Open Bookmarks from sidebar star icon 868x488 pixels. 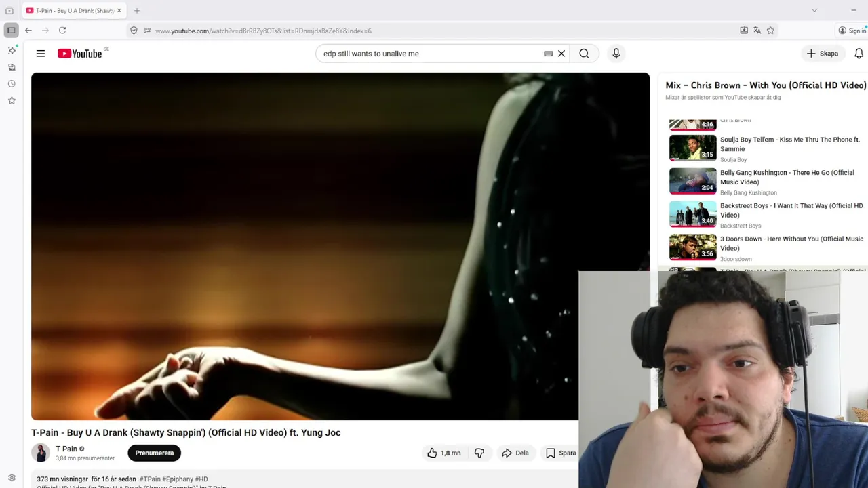coord(12,100)
